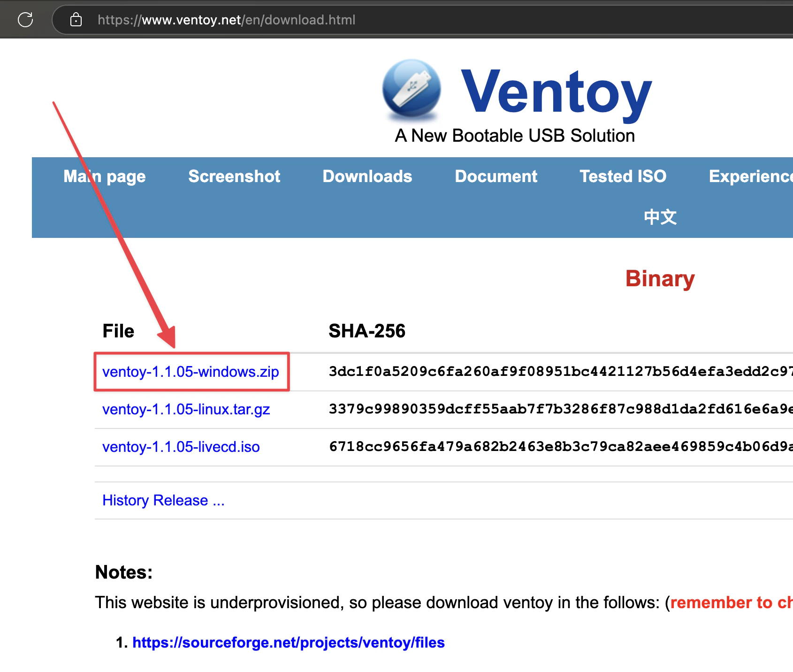Click the SHA-256 hash starting 6718cc96
The image size is (793, 672).
pos(561,447)
